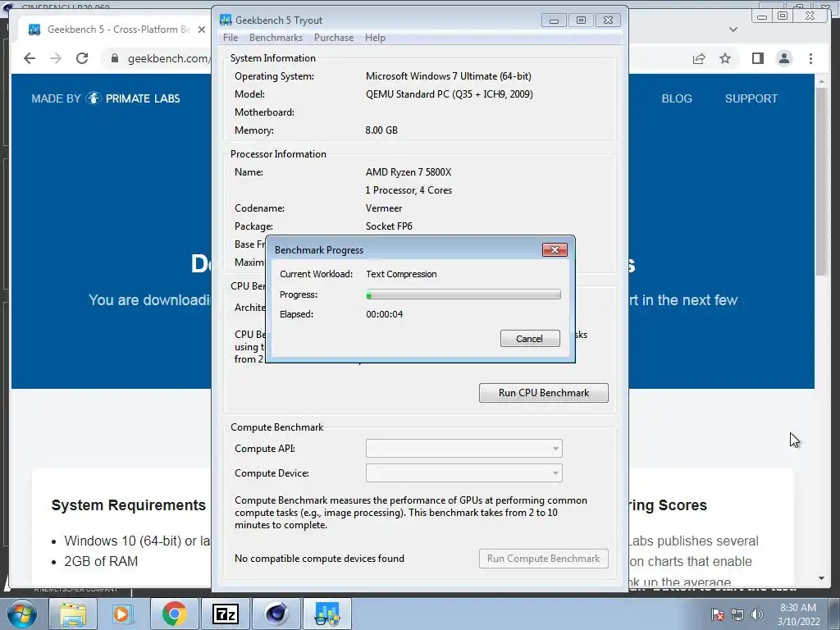Expand the Compute API dropdown
Screen dimensions: 840x630
(464, 449)
